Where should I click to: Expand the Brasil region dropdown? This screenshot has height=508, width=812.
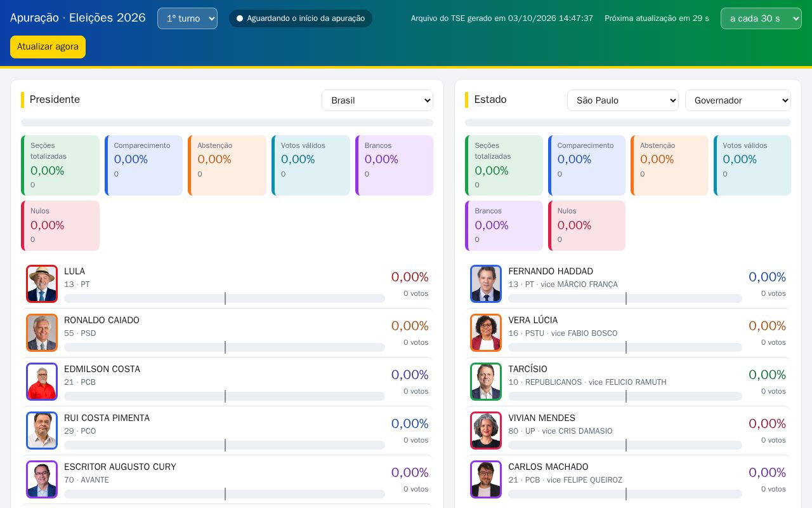coord(377,100)
